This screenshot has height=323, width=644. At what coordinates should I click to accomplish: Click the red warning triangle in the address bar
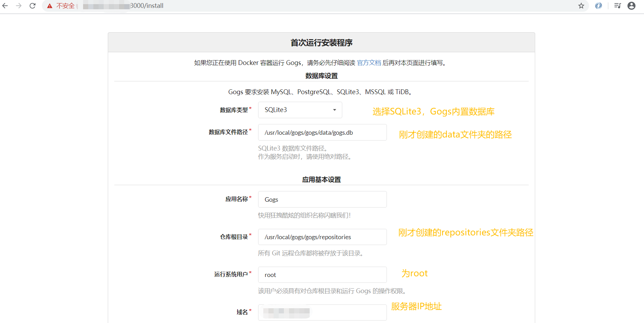[50, 5]
